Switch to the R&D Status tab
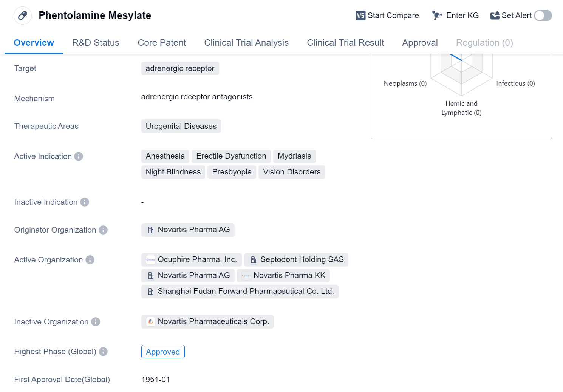 point(96,43)
